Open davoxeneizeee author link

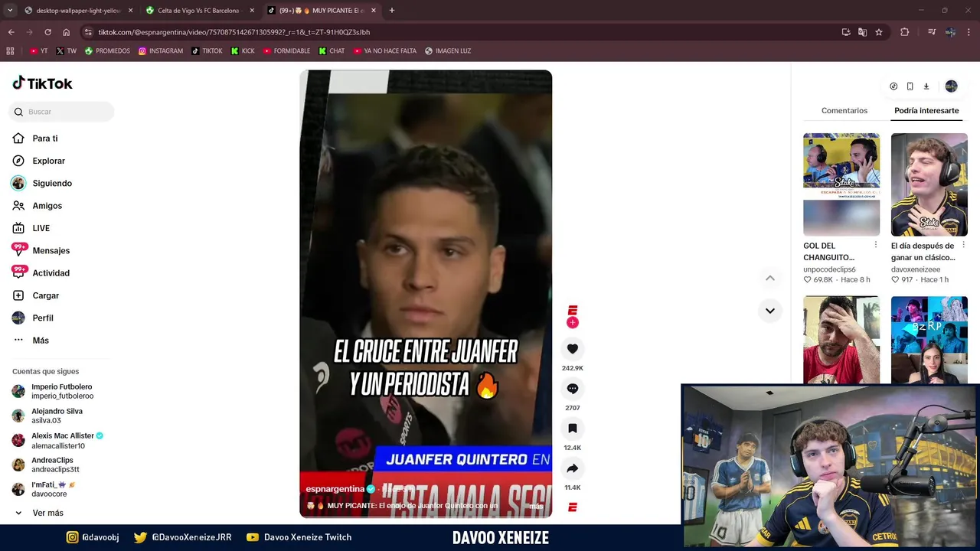point(916,269)
